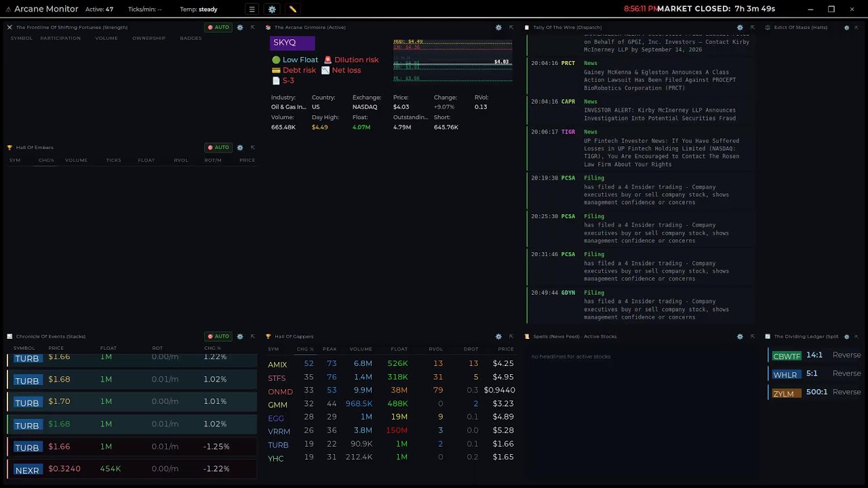Open the TIGR news item
This screenshot has width=868, height=488.
[641, 148]
